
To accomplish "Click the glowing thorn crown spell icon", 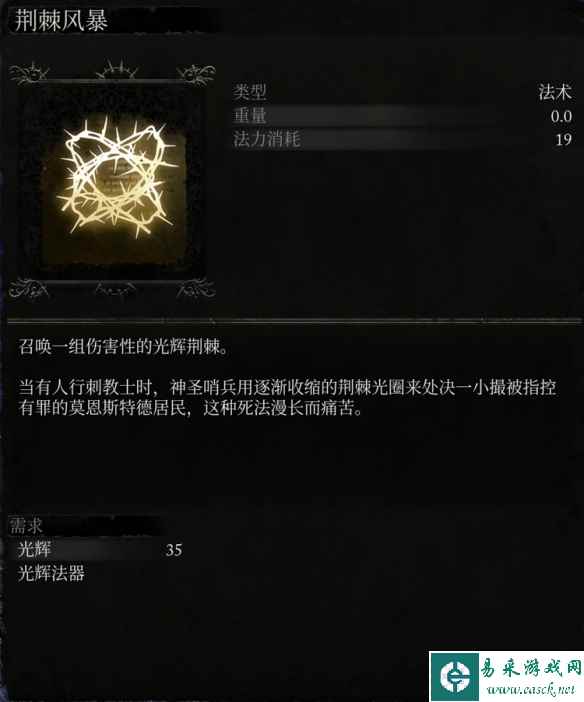I will 116,176.
